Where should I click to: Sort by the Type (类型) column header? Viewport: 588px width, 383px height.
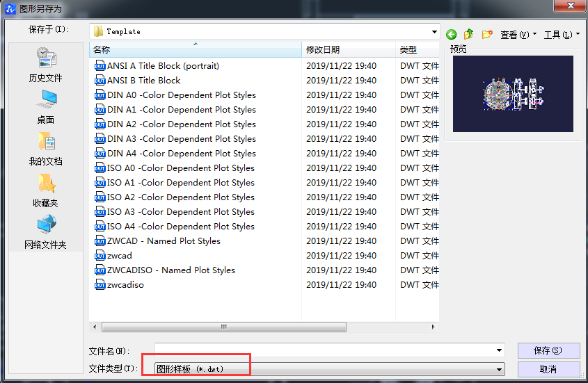point(417,50)
